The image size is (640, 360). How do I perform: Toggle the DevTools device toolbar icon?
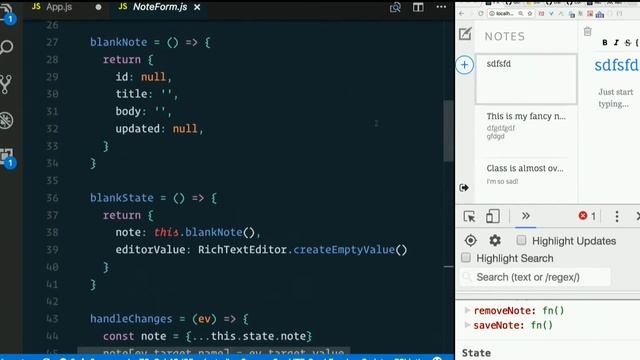tap(493, 216)
